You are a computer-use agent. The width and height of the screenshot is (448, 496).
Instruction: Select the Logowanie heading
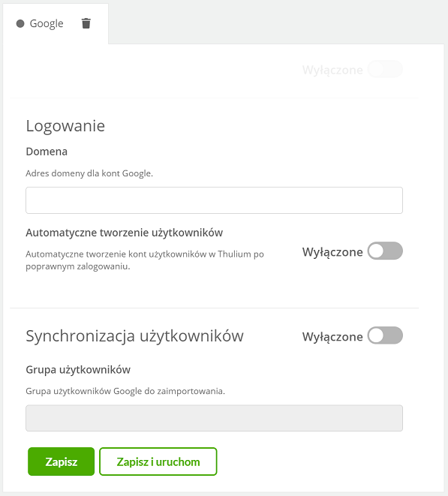coord(65,126)
